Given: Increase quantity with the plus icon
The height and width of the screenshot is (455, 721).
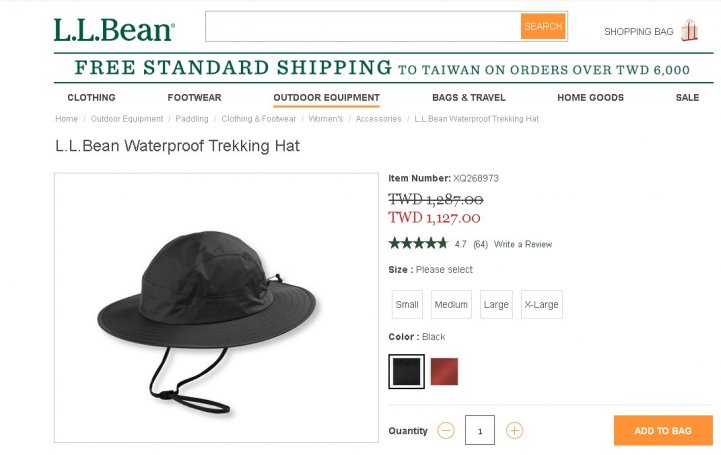Looking at the screenshot, I should (x=514, y=431).
